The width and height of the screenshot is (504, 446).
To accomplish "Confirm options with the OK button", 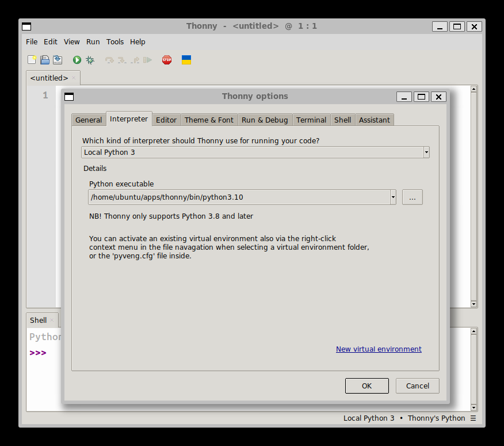I will click(x=366, y=386).
